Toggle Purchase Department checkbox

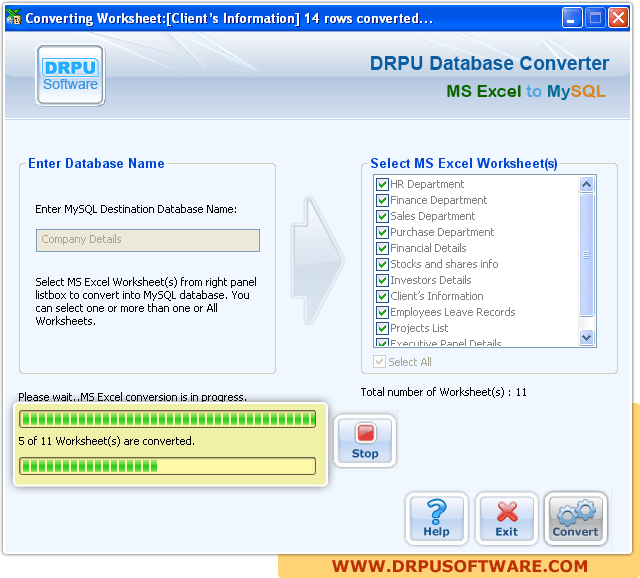(382, 232)
